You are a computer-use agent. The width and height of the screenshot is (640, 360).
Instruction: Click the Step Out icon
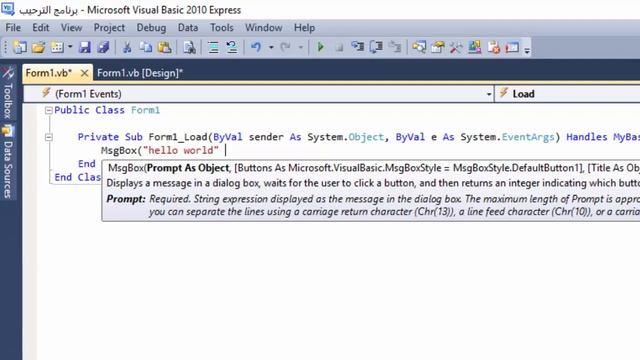[395, 47]
